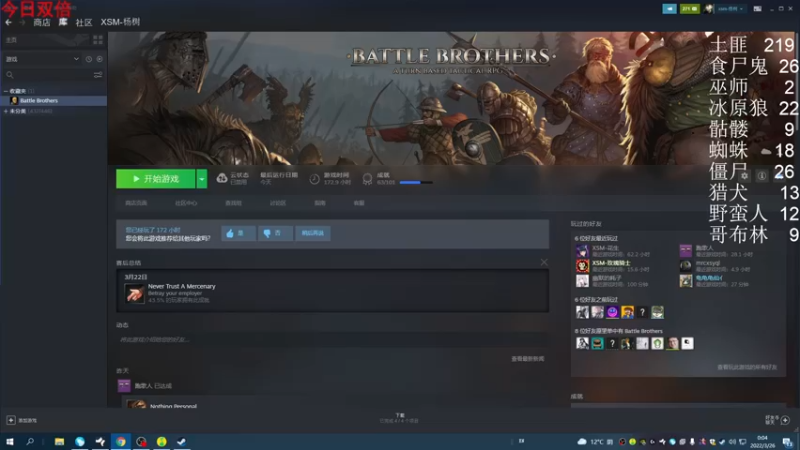Open game info icon
800x450 pixels.
(x=762, y=176)
